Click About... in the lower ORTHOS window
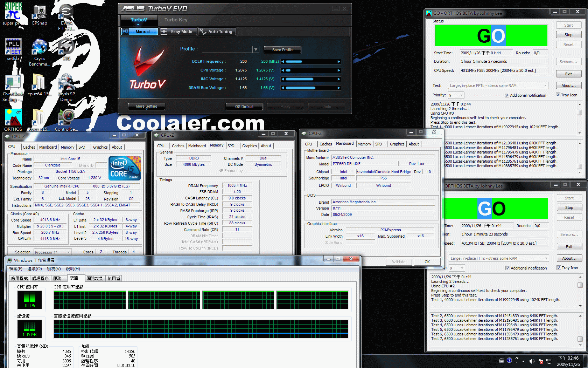Image resolution: width=588 pixels, height=368 pixels. pos(569,258)
